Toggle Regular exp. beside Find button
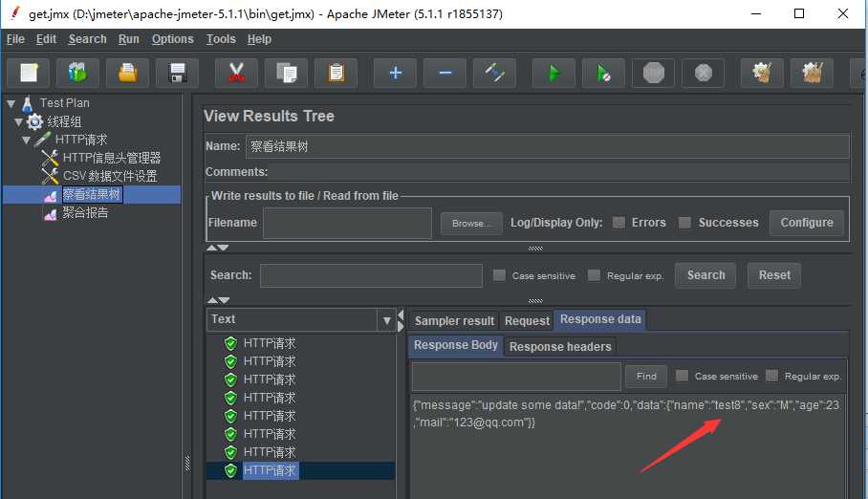 coord(771,376)
